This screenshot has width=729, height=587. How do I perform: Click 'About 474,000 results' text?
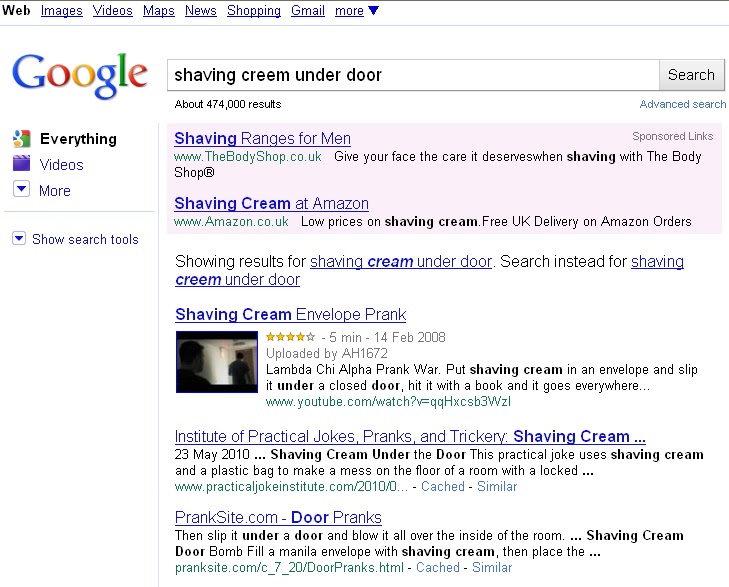(x=228, y=104)
